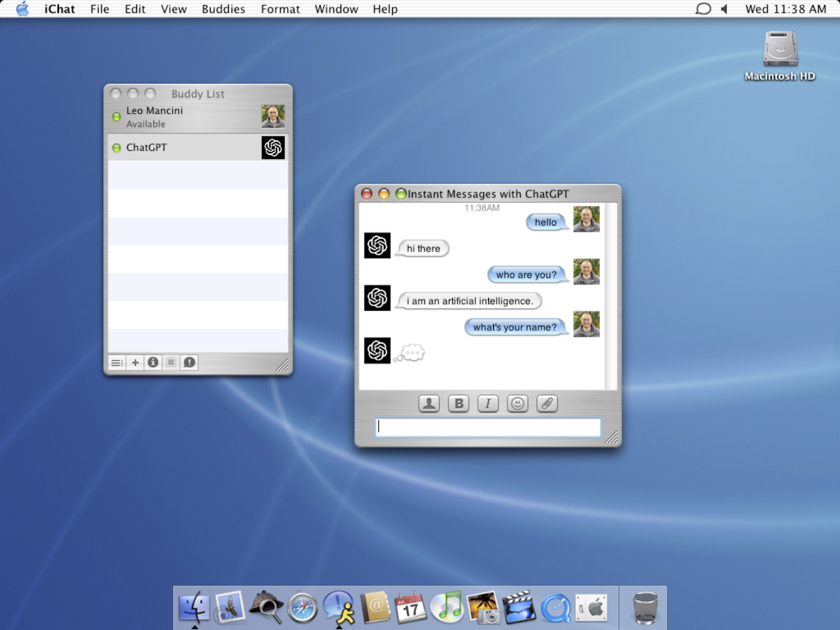Open the View menu
This screenshot has width=840, height=630.
(174, 9)
